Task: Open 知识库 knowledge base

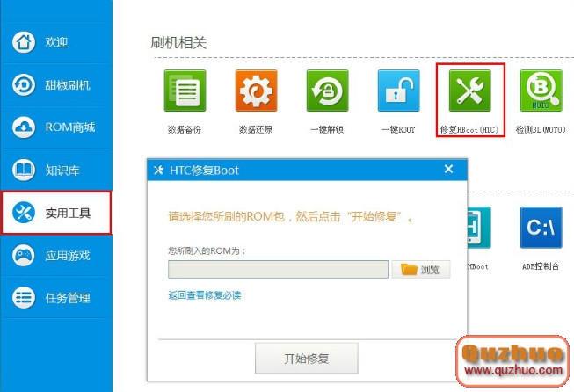Action: [x=56, y=171]
